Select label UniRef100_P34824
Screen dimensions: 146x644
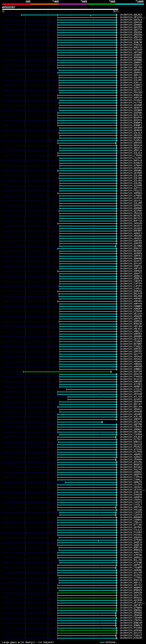point(131,377)
